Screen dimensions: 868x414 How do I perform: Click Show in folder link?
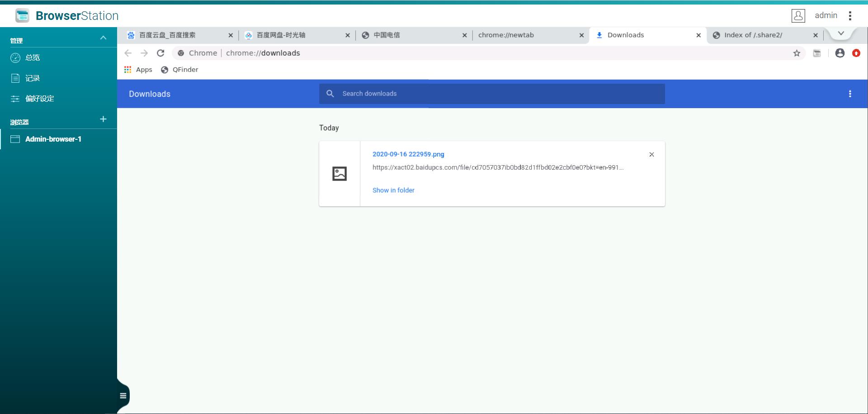click(393, 190)
